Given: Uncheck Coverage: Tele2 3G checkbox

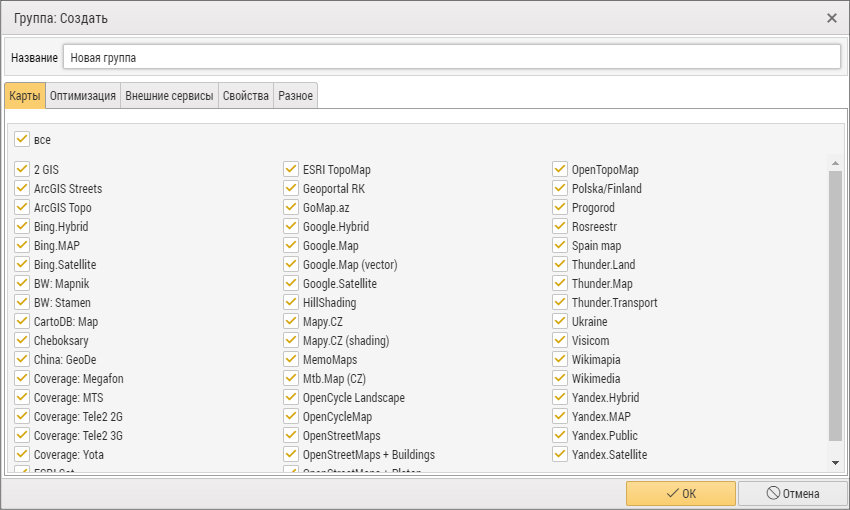Looking at the screenshot, I should click(x=22, y=435).
